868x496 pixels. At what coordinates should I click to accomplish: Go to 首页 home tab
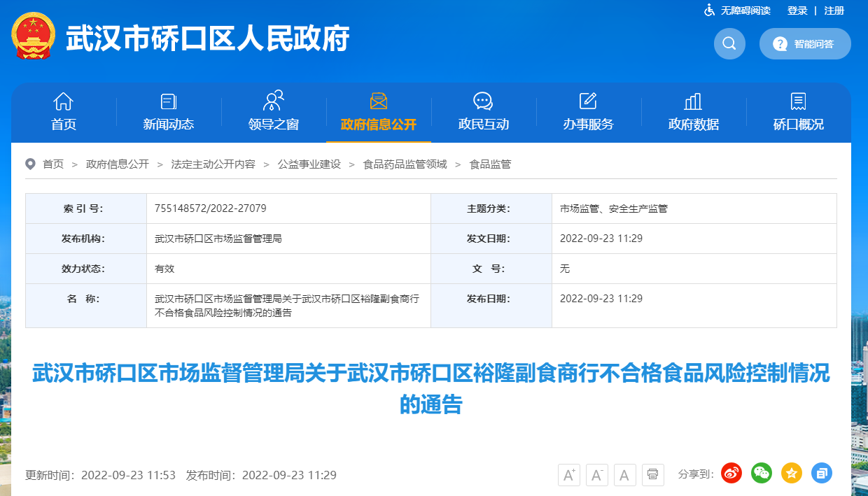[x=64, y=112]
